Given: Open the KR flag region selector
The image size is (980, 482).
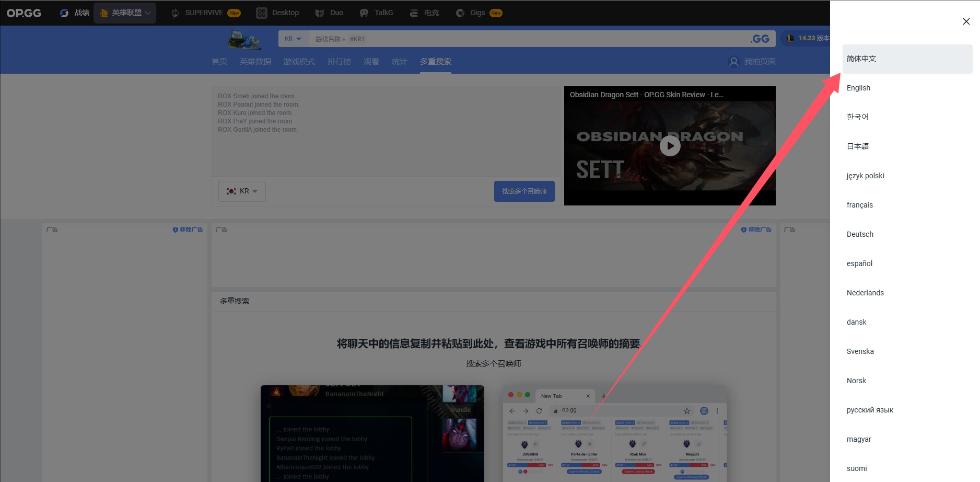Looking at the screenshot, I should [x=242, y=191].
